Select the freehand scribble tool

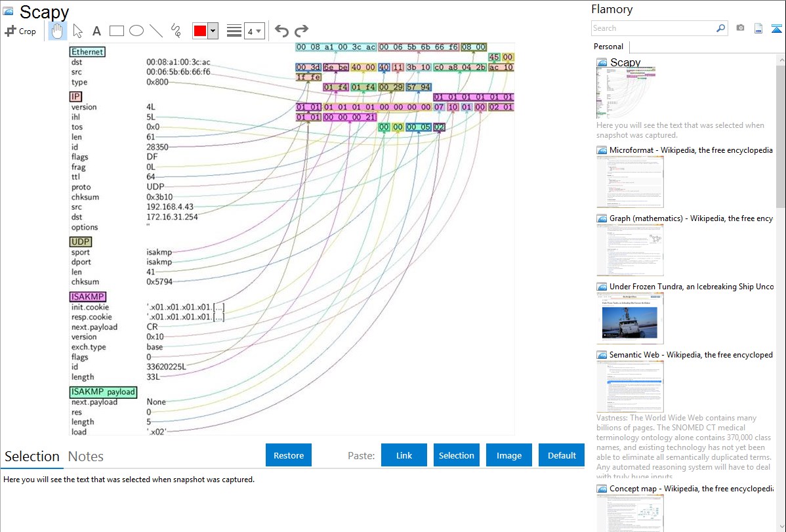click(x=176, y=31)
